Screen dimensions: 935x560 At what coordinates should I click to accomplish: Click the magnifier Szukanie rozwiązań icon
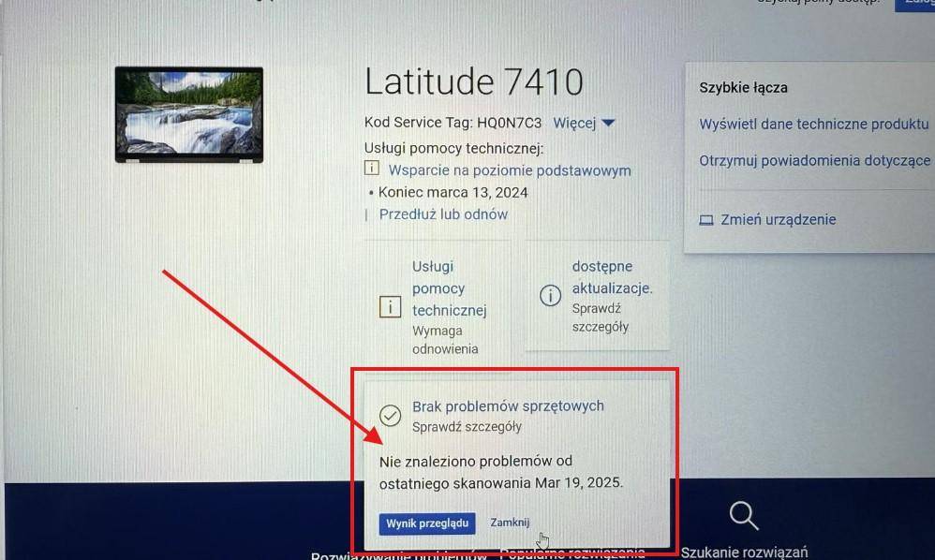coord(744,515)
